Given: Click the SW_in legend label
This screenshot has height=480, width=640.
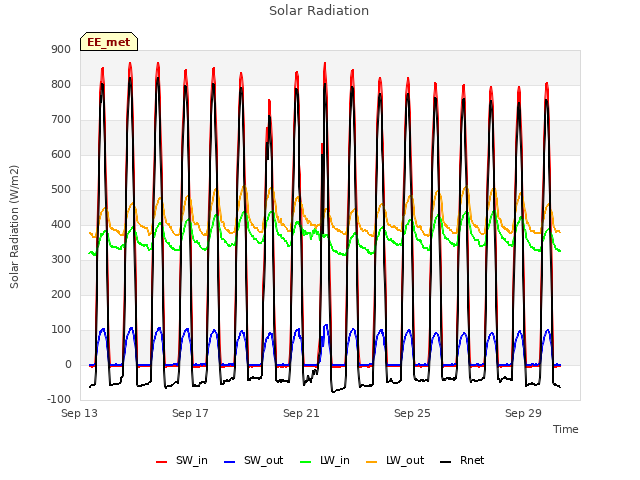Looking at the screenshot, I should [192, 460].
